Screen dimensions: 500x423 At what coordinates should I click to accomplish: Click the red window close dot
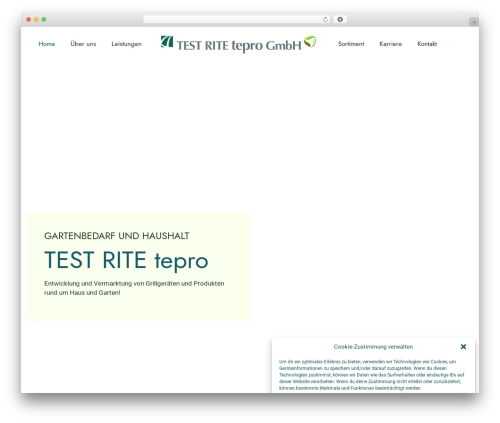(29, 20)
